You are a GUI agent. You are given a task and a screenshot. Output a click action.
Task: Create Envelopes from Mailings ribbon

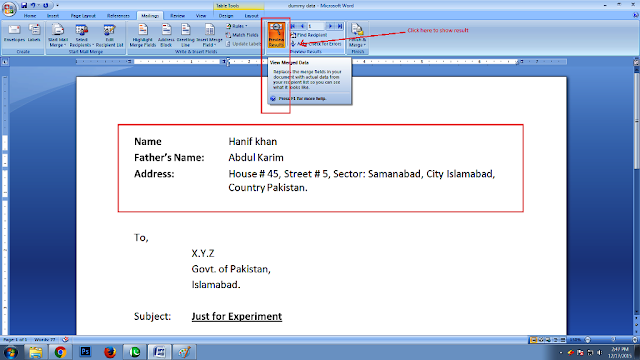(x=14, y=33)
